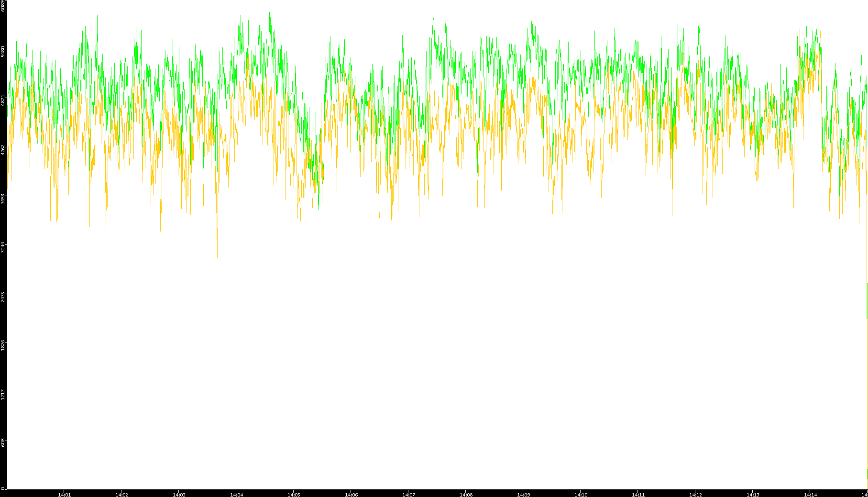Viewport: 868px width, 497px height.
Task: Select the 14:06 time marker
Action: tap(351, 495)
